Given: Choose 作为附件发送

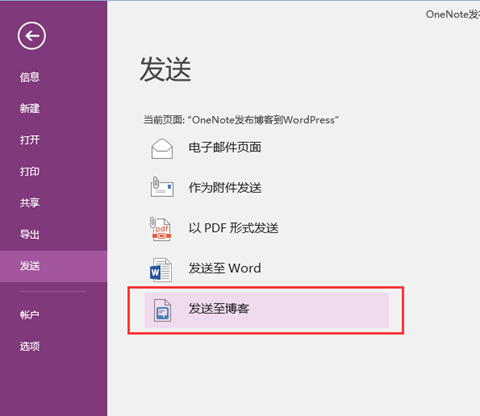Looking at the screenshot, I should click(225, 188).
